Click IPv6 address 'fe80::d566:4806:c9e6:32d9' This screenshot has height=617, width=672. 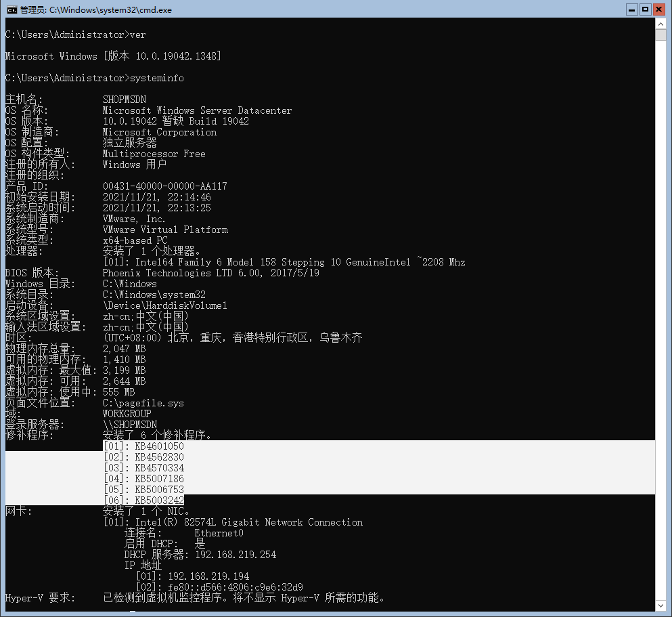[236, 587]
